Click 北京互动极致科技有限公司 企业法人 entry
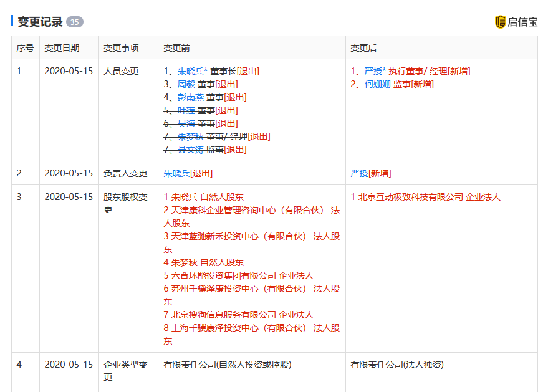Viewport: 543px width, 392px height. pos(426,197)
